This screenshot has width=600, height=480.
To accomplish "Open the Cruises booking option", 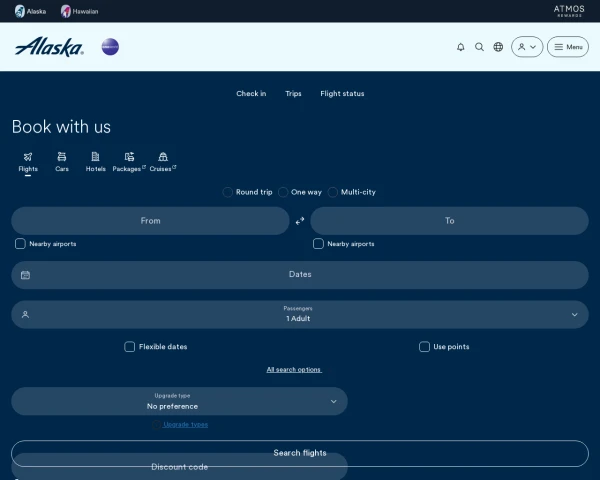I will point(163,162).
